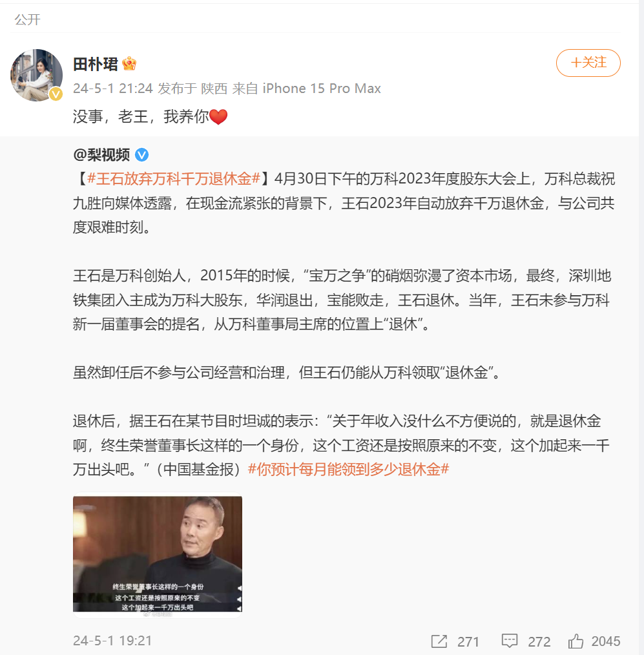This screenshot has width=644, height=655.
Task: Click the red heart emoji in the post
Action: [218, 116]
